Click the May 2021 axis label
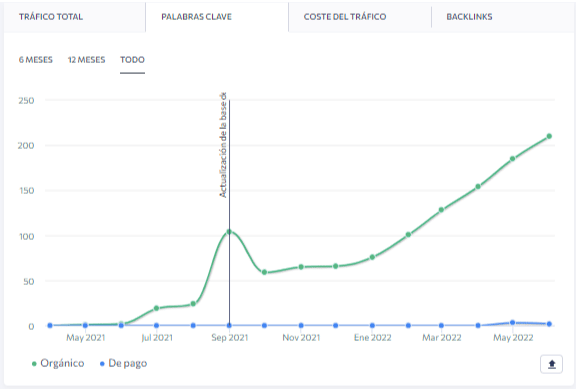Image resolution: width=576 pixels, height=389 pixels. coord(86,338)
